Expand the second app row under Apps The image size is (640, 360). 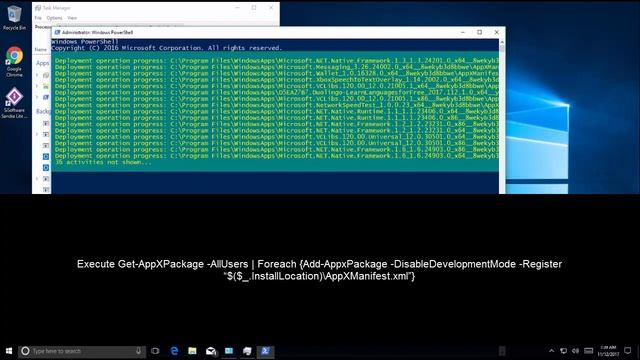tap(37, 86)
